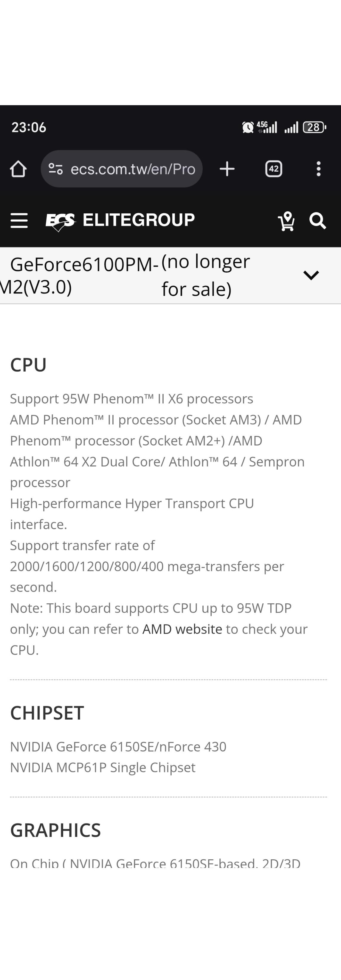Viewport: 341px width, 980px height.
Task: Open the three-dot browser menu
Action: click(x=319, y=169)
